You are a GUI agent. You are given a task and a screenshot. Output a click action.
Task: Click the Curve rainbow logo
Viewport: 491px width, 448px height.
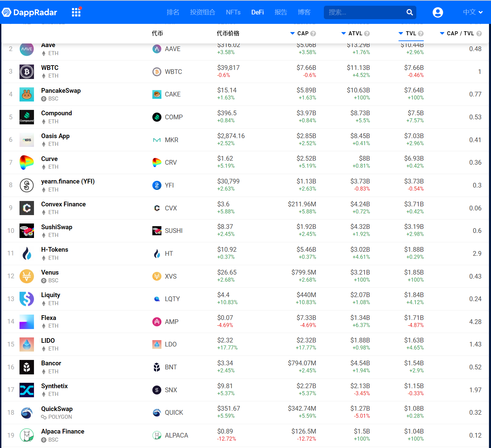27,163
